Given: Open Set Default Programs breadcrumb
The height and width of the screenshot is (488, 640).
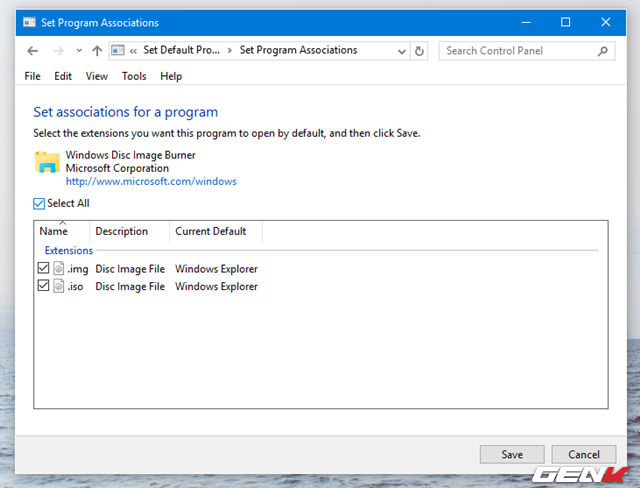Looking at the screenshot, I should click(x=182, y=50).
